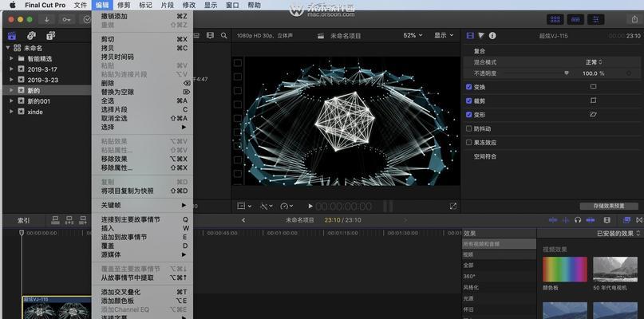The image size is (644, 319).
Task: Open the 52% zoom dropdown
Action: (x=413, y=35)
